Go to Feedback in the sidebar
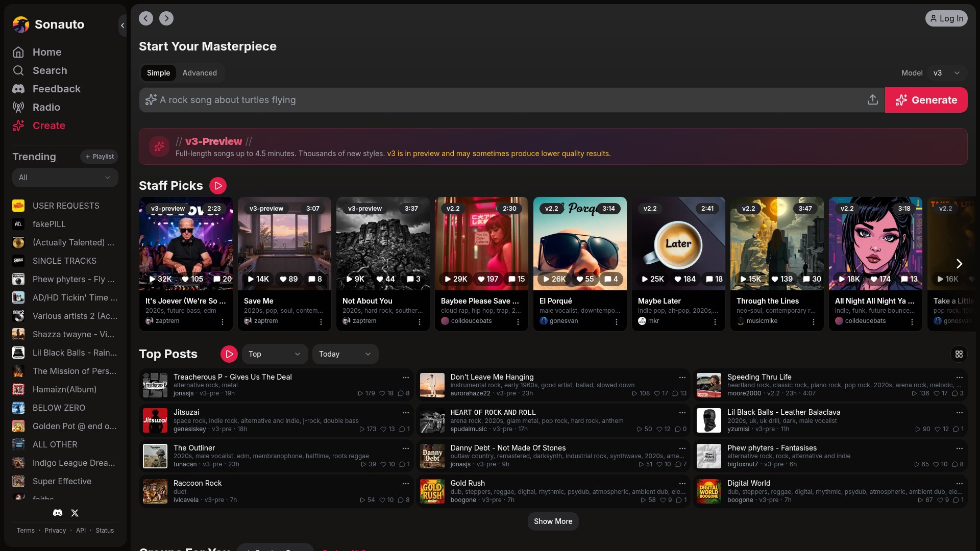 click(x=56, y=89)
